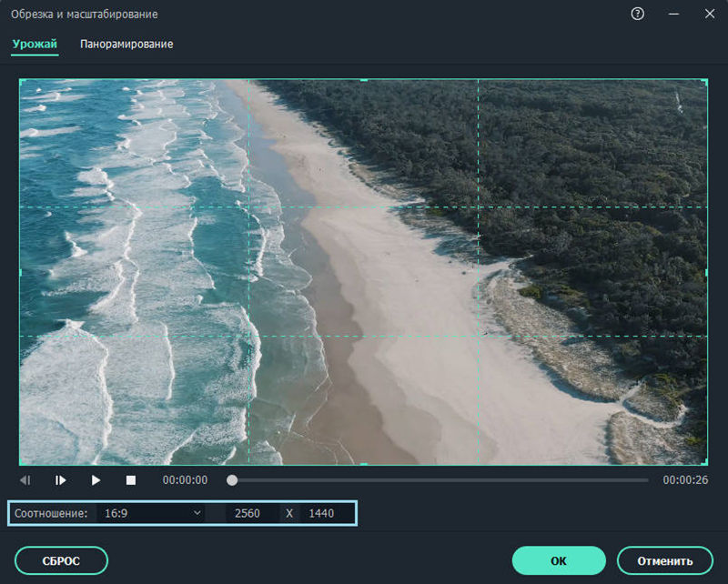Viewport: 728px width, 584px height.
Task: Click the Отменить cancel button
Action: pyautogui.click(x=663, y=561)
